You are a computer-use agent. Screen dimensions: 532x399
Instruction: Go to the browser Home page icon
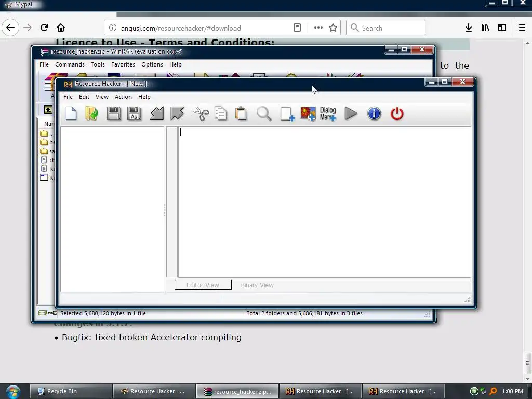(x=61, y=28)
